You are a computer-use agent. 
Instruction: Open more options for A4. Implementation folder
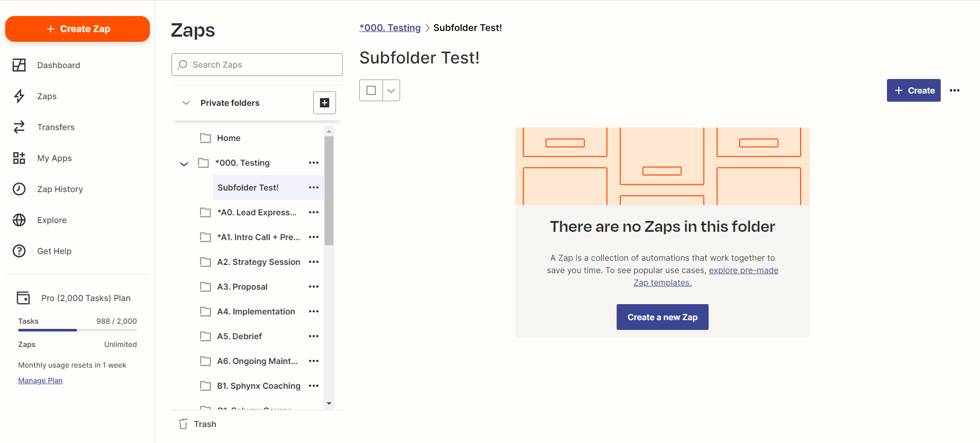(x=314, y=311)
